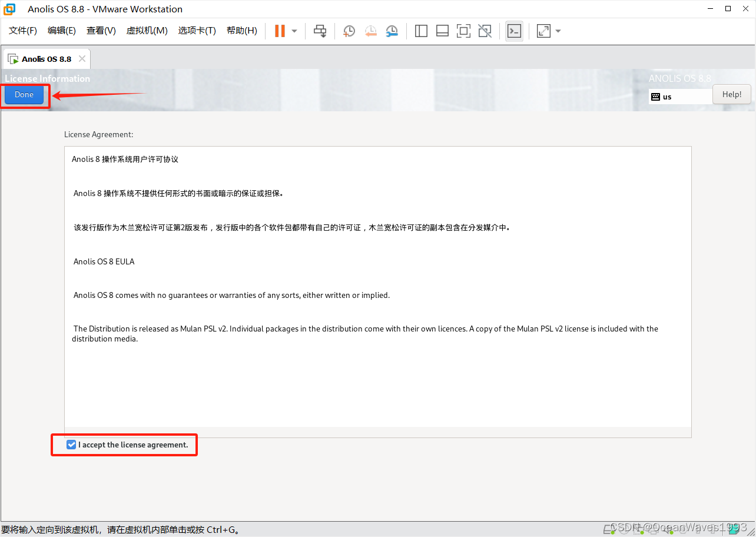Open the 虚拟机(M) menu
Image resolution: width=756 pixels, height=537 pixels.
coord(147,31)
